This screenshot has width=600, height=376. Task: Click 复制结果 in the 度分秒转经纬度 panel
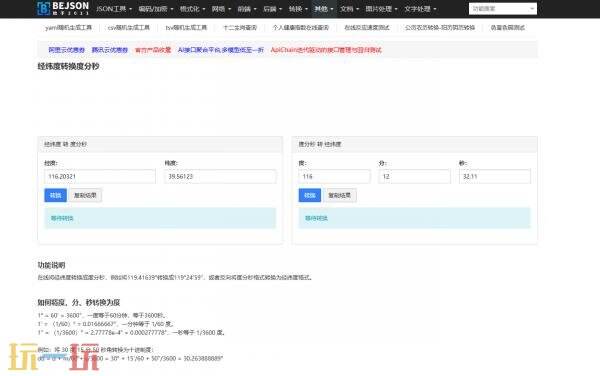click(339, 195)
